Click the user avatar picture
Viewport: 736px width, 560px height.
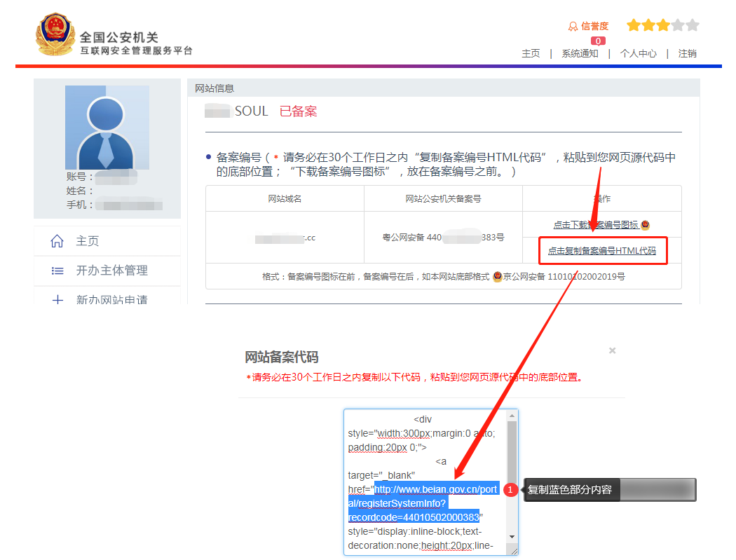tap(107, 127)
